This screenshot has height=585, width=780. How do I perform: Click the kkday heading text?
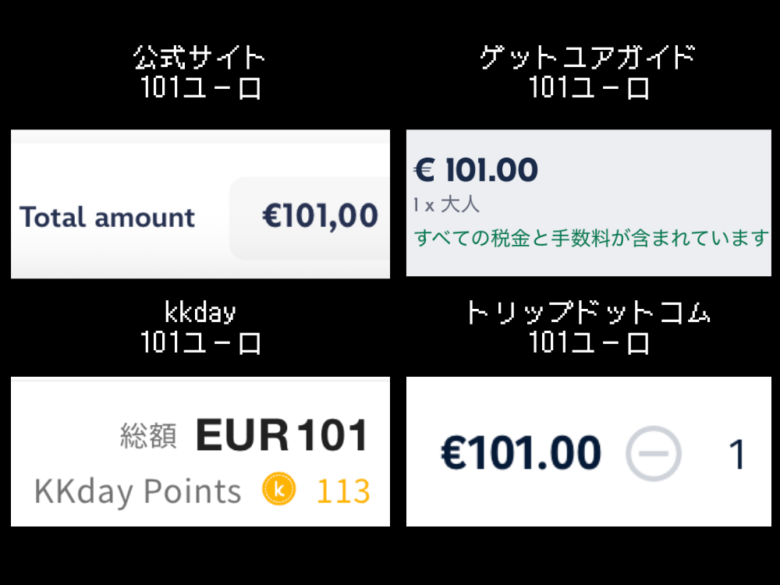(x=200, y=313)
